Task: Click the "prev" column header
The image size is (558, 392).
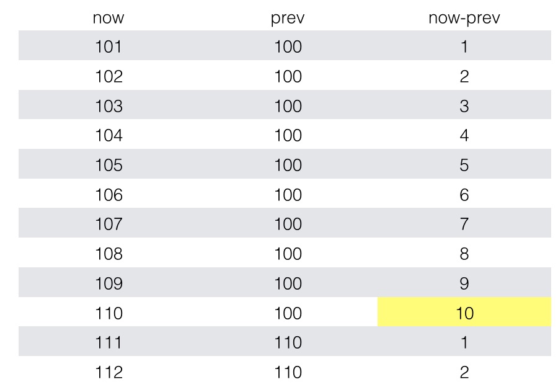Action: click(x=288, y=18)
